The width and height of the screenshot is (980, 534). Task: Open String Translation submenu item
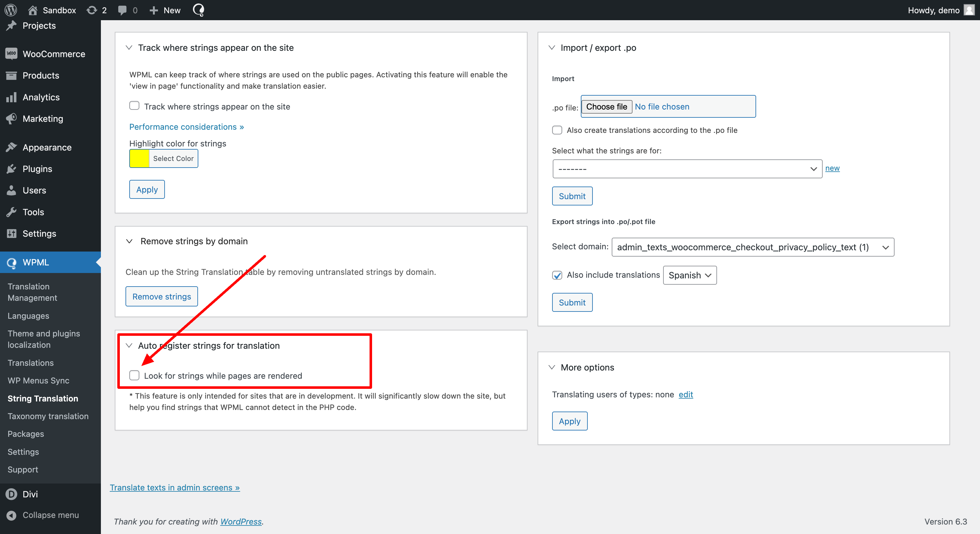[x=43, y=398]
